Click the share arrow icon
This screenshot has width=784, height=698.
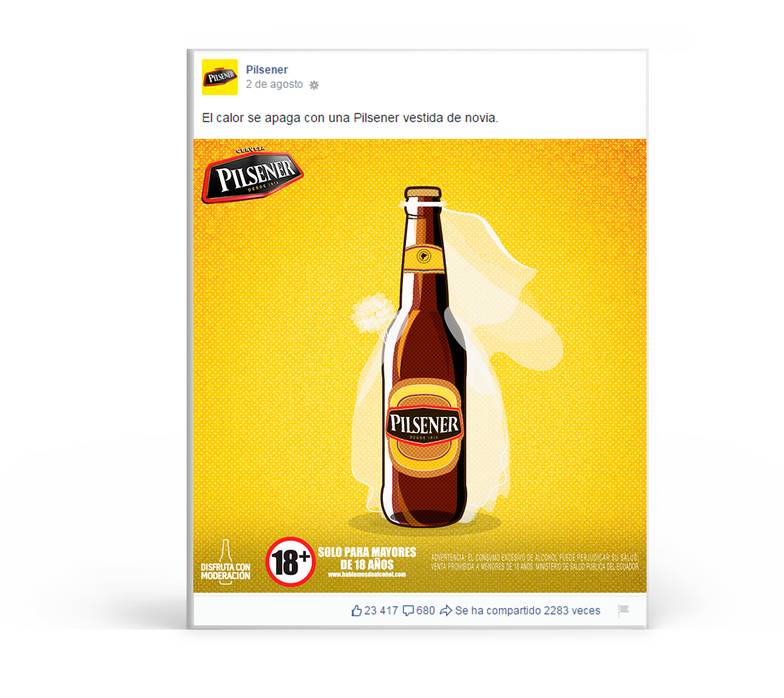tap(445, 611)
